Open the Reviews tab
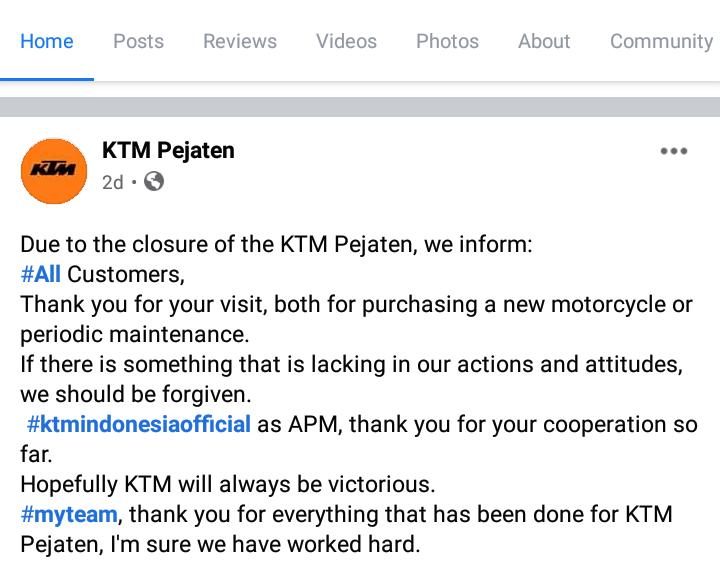The image size is (720, 580). click(240, 41)
